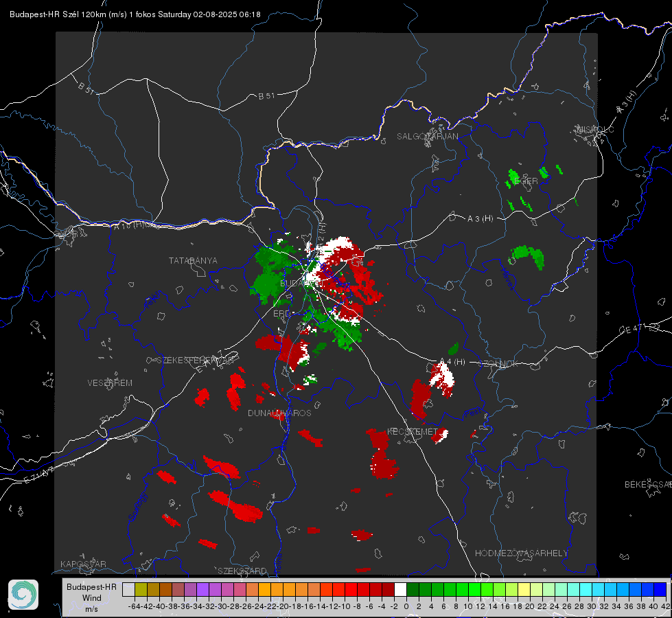The height and width of the screenshot is (618, 672).
Task: Click the TATABANYA city label
Action: coord(193,261)
